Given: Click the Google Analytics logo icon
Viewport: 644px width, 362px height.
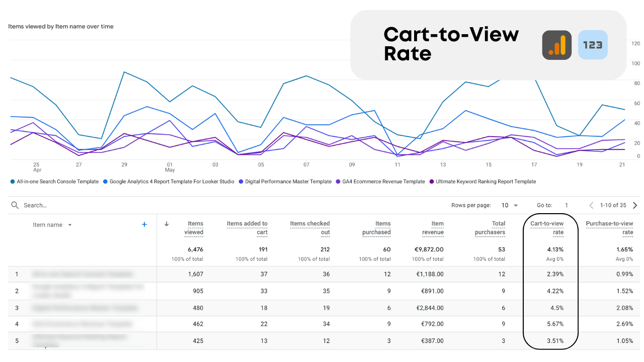Looking at the screenshot, I should tap(556, 45).
